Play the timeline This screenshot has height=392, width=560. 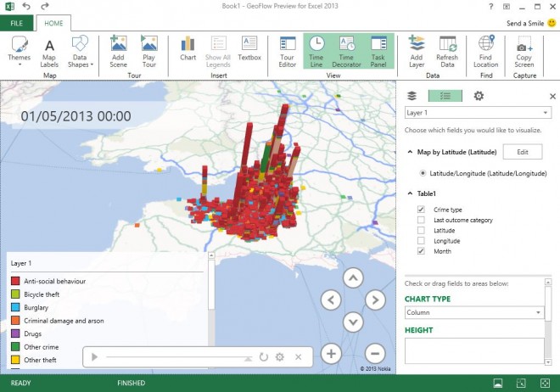94,356
